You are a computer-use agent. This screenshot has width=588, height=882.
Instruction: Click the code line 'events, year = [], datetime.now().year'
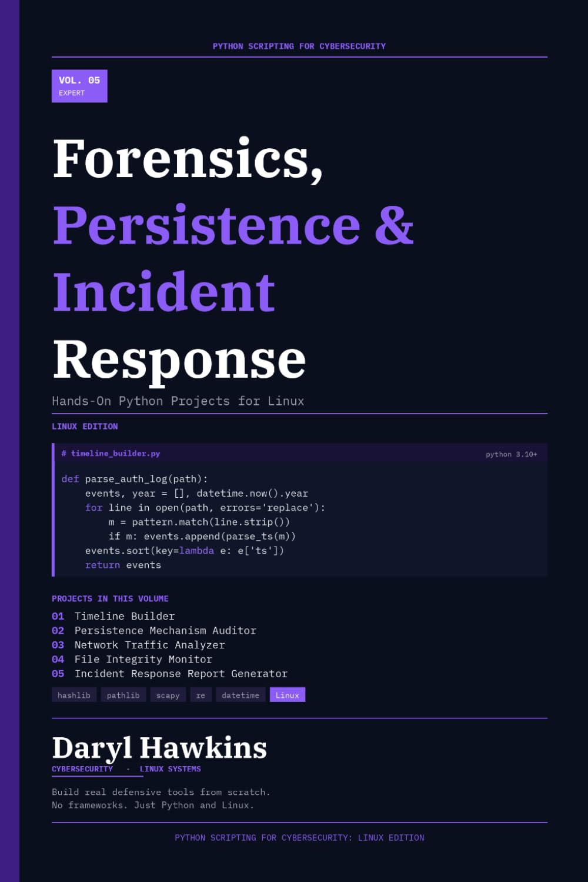pos(196,493)
